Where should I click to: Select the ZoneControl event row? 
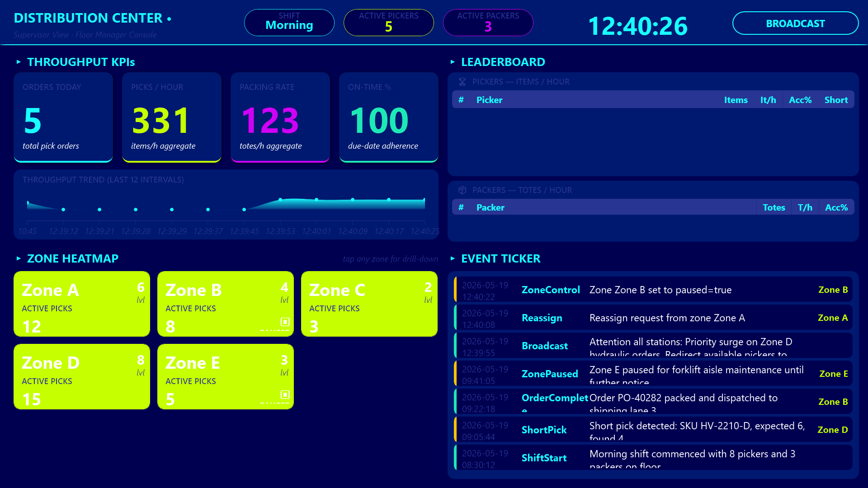(x=653, y=290)
